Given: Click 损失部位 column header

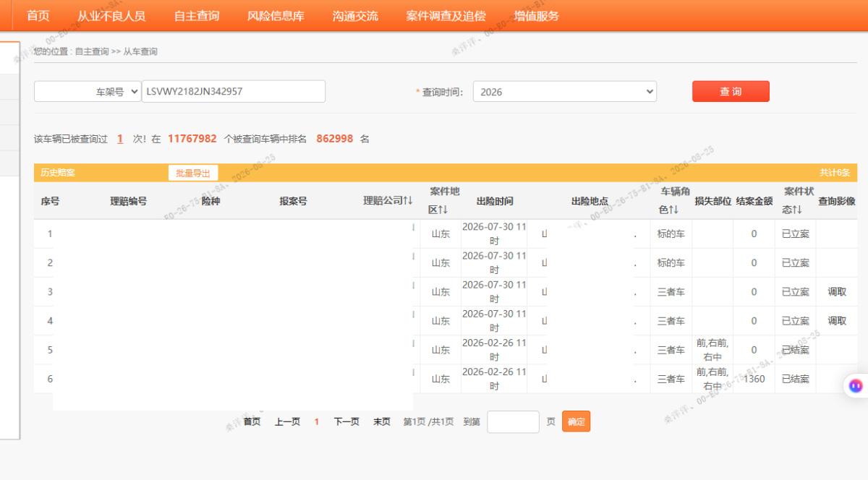Looking at the screenshot, I should 712,201.
